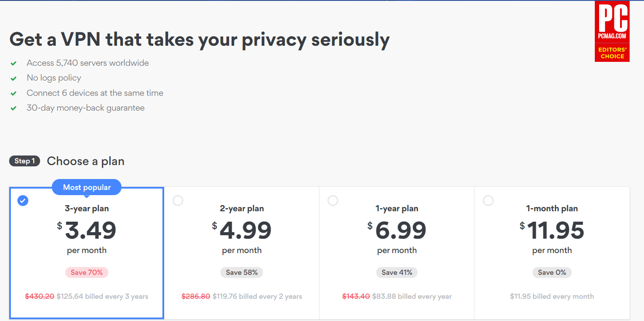Click the checkmark beside No logs policy

pyautogui.click(x=13, y=78)
